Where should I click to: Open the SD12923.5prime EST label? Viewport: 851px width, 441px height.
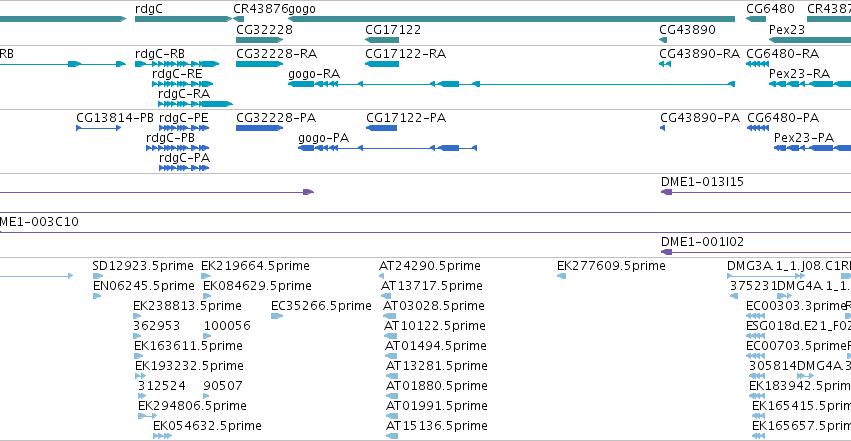coord(143,266)
